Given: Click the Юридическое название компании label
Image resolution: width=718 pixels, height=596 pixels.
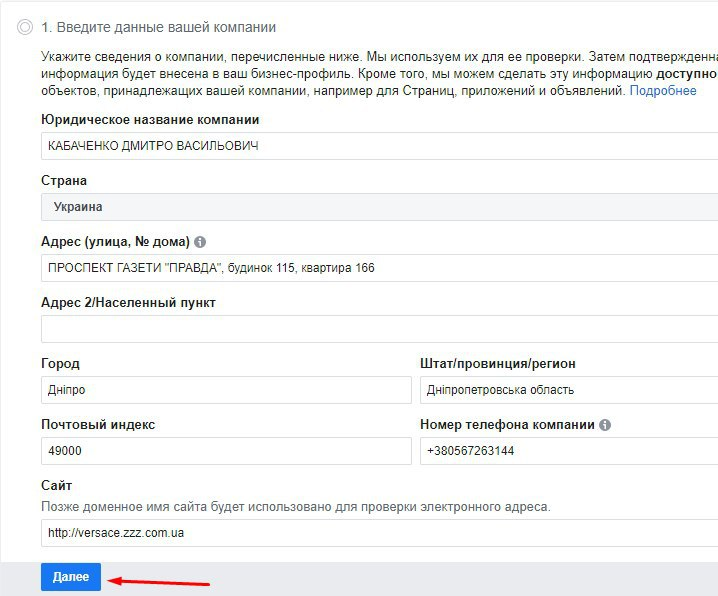Looking at the screenshot, I should [150, 120].
